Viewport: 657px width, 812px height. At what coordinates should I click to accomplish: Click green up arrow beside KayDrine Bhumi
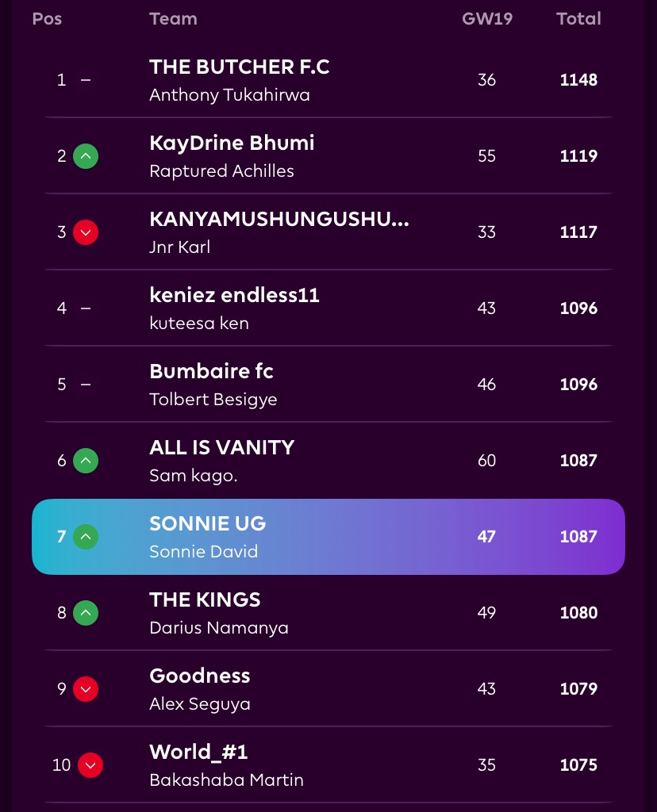click(x=86, y=156)
